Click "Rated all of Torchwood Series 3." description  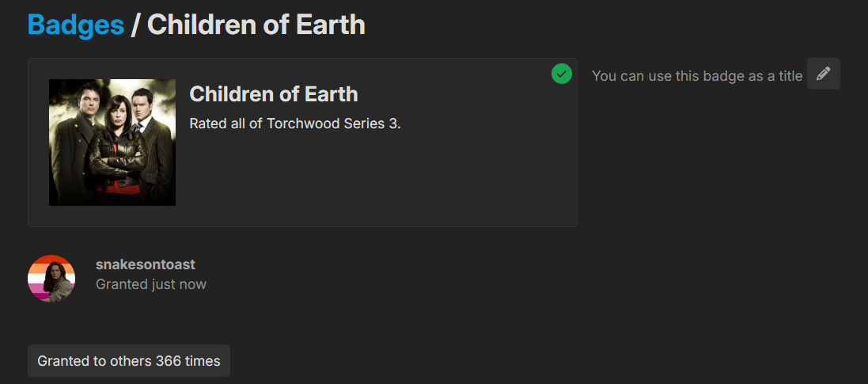click(x=295, y=123)
